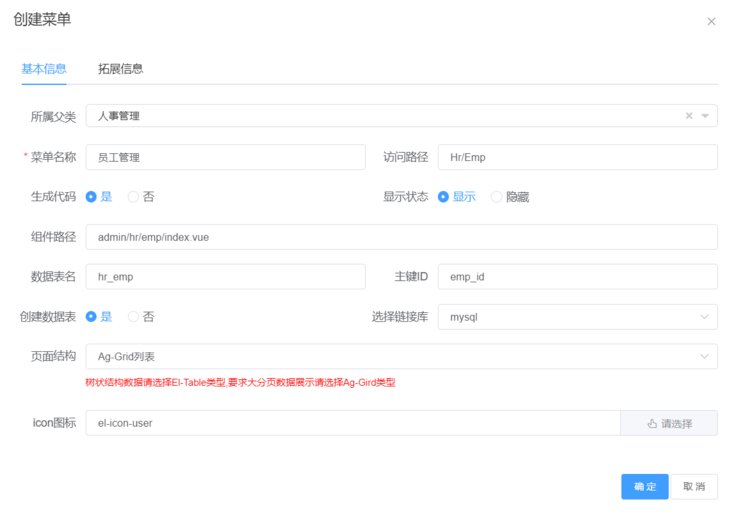Click the 请选择 icon picker button
The height and width of the screenshot is (518, 732).
pyautogui.click(x=669, y=423)
